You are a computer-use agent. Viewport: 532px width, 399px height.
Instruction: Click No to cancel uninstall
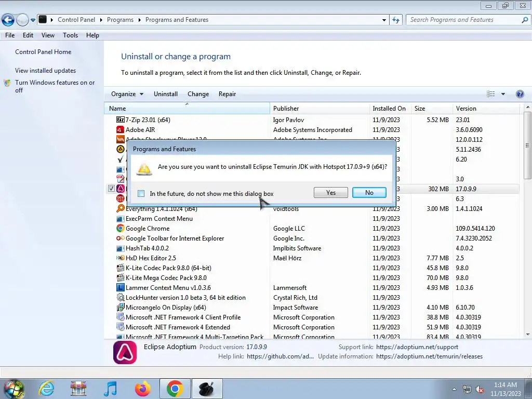coord(369,193)
